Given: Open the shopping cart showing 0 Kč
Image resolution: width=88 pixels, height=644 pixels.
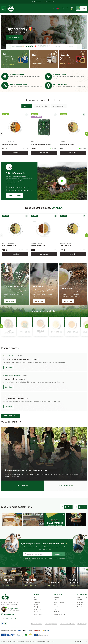Looking at the screenshot, I should click(x=81, y=8).
